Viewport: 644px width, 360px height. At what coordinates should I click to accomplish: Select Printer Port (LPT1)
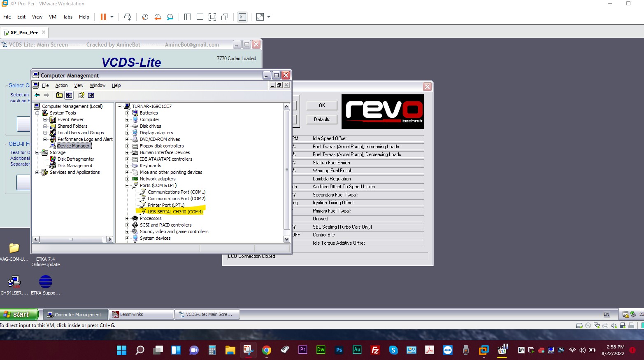pos(166,205)
